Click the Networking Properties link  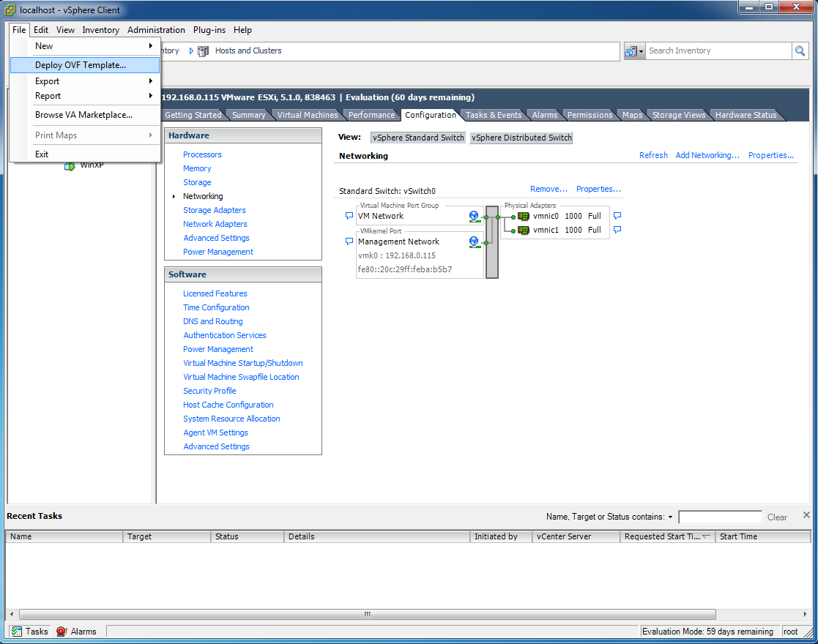[x=771, y=155]
